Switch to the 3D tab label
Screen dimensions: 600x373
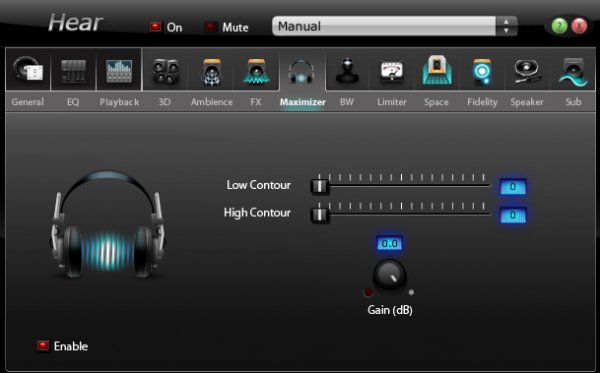165,102
